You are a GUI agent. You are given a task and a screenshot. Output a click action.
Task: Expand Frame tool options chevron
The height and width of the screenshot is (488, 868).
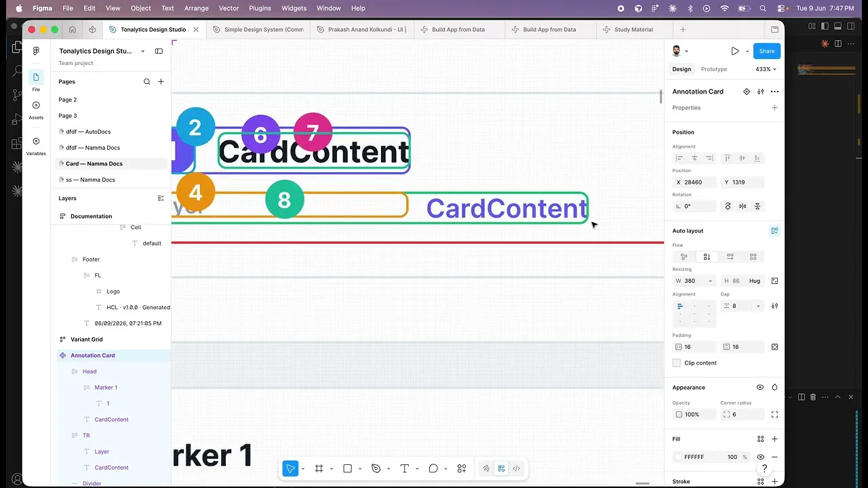[x=331, y=469]
